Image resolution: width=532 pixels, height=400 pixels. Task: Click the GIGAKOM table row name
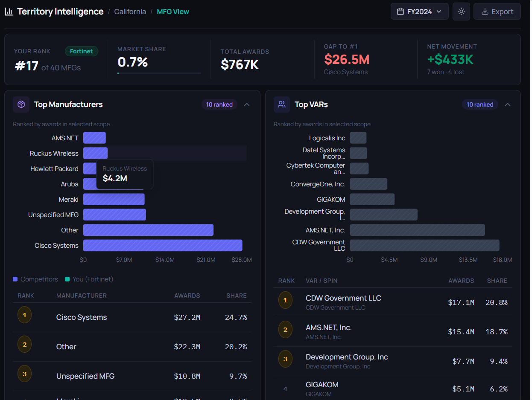point(322,385)
